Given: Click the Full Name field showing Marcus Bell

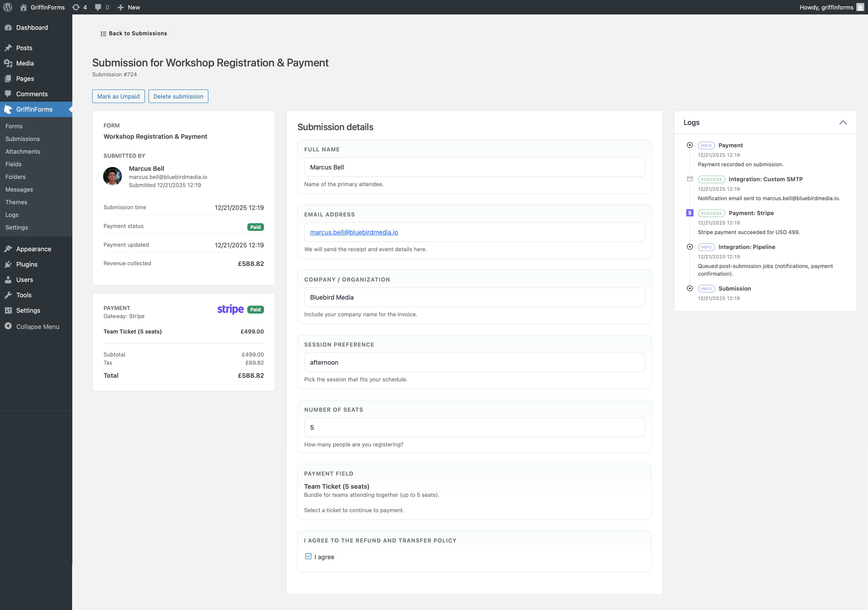Looking at the screenshot, I should coord(474,167).
